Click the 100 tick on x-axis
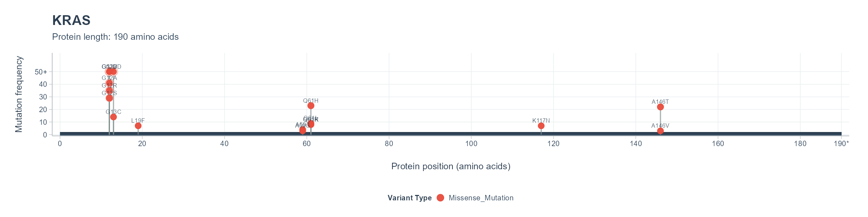Screen dimensions: 868x217 tap(471, 144)
